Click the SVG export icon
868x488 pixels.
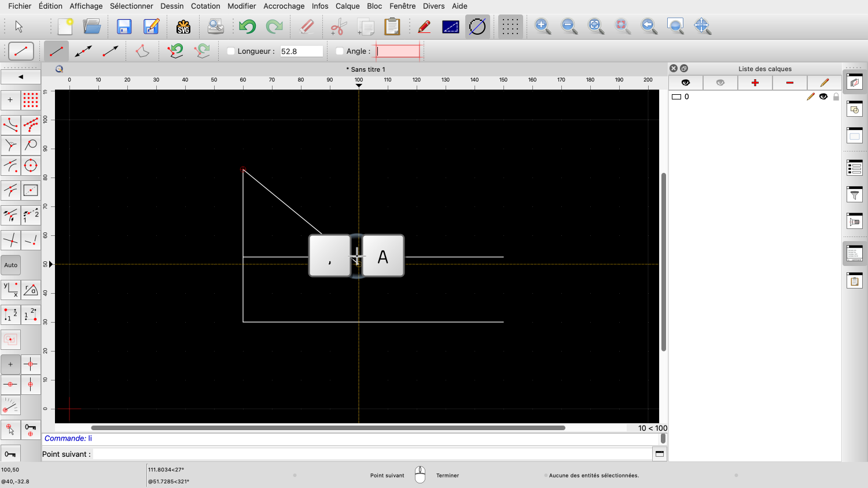(183, 27)
